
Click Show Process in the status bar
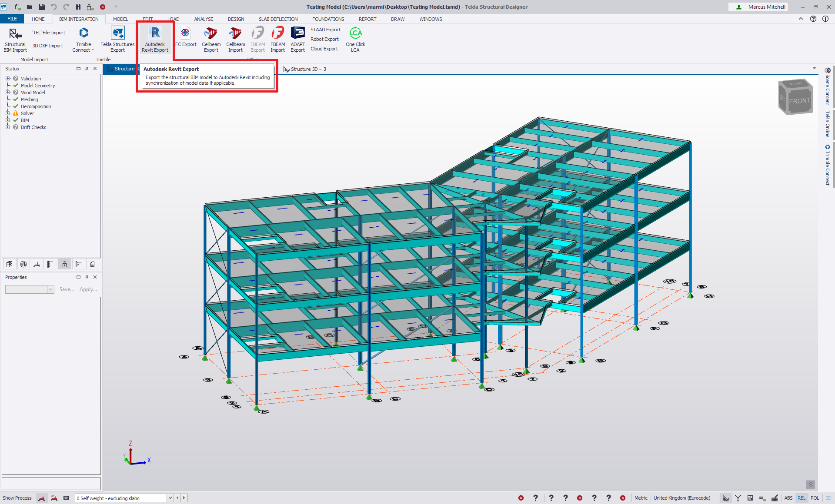click(x=17, y=498)
